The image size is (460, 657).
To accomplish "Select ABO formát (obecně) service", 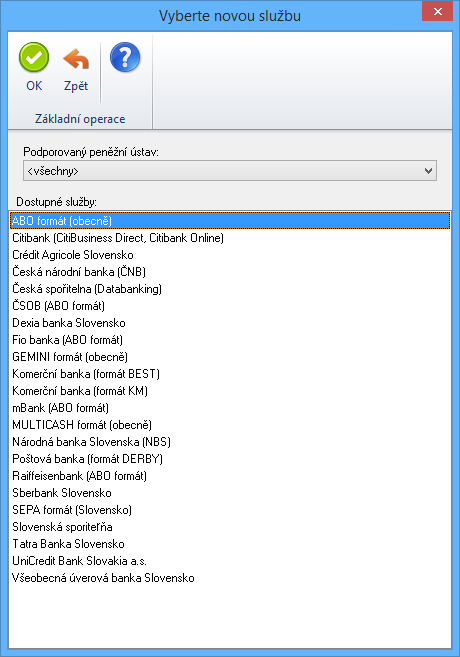I will [x=230, y=221].
